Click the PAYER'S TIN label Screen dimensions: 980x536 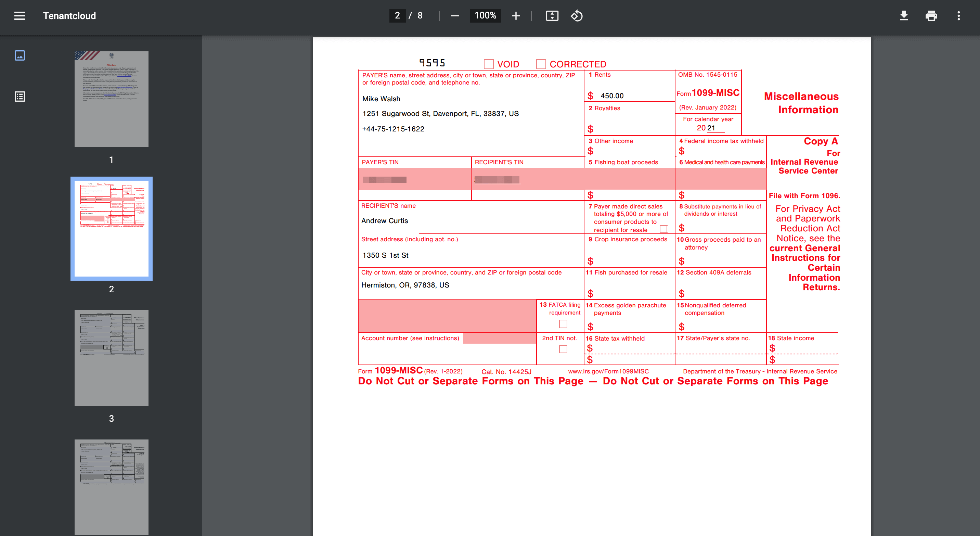pos(380,162)
